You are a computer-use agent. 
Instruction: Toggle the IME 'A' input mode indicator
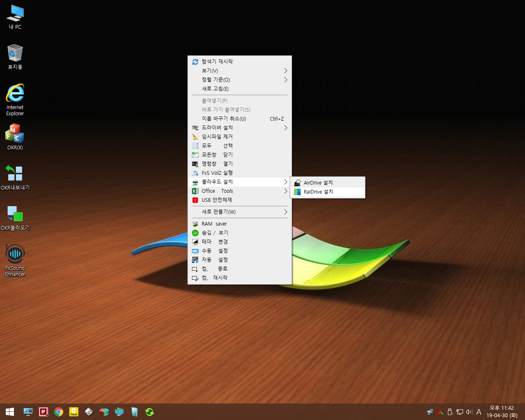point(479,412)
